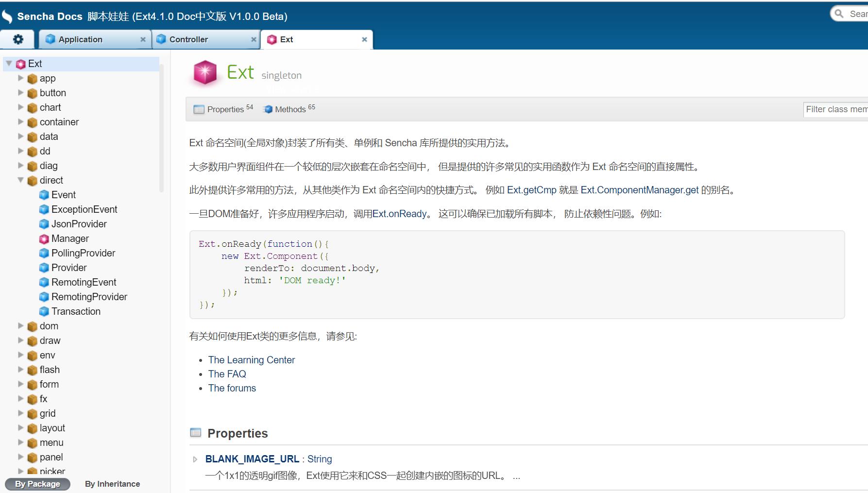
Task: Select the Ext class hexagon icon in tree
Action: click(21, 64)
